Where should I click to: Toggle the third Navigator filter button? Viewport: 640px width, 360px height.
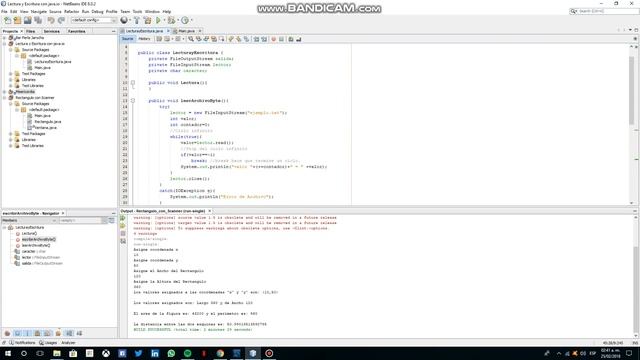27,333
